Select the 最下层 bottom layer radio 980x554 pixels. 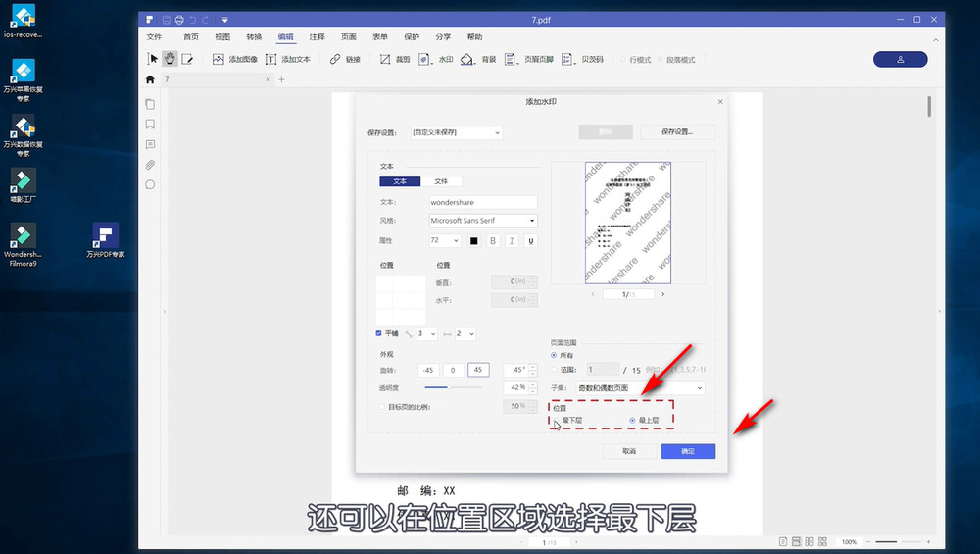(x=556, y=421)
